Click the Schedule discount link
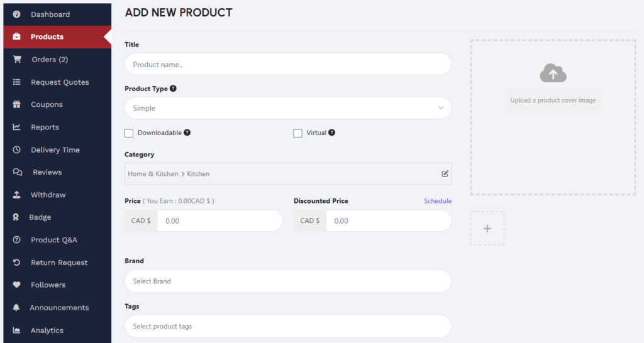This screenshot has width=644, height=343. [x=437, y=201]
